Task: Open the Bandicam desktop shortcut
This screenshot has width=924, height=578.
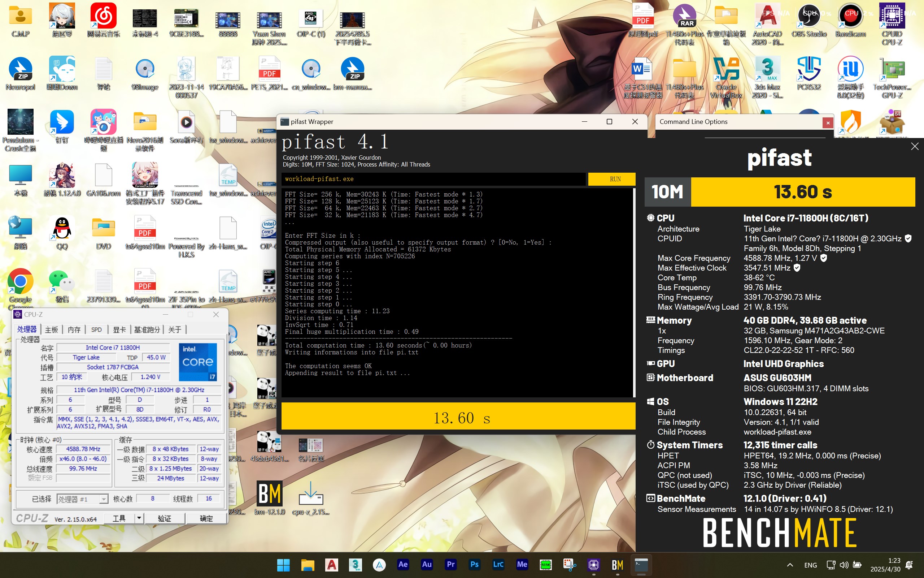Action: pyautogui.click(x=850, y=21)
